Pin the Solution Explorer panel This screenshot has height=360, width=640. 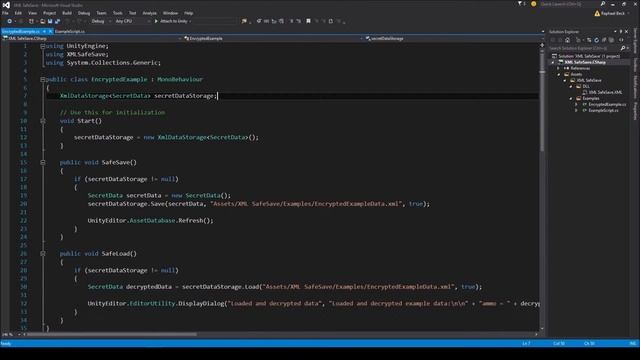click(621, 31)
